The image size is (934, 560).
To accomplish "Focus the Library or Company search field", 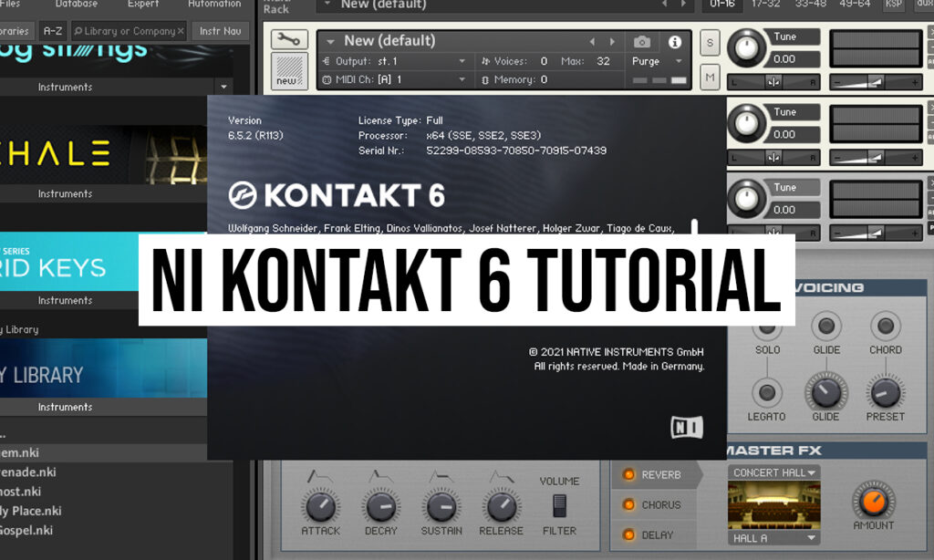I will 129,31.
